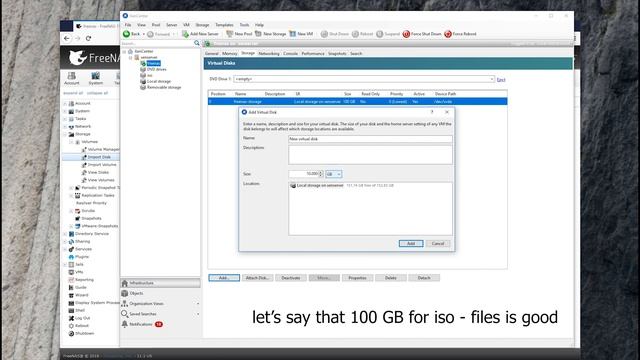Screen dimensions: 640x360
Task: Open the View menu
Action: [x=141, y=25]
